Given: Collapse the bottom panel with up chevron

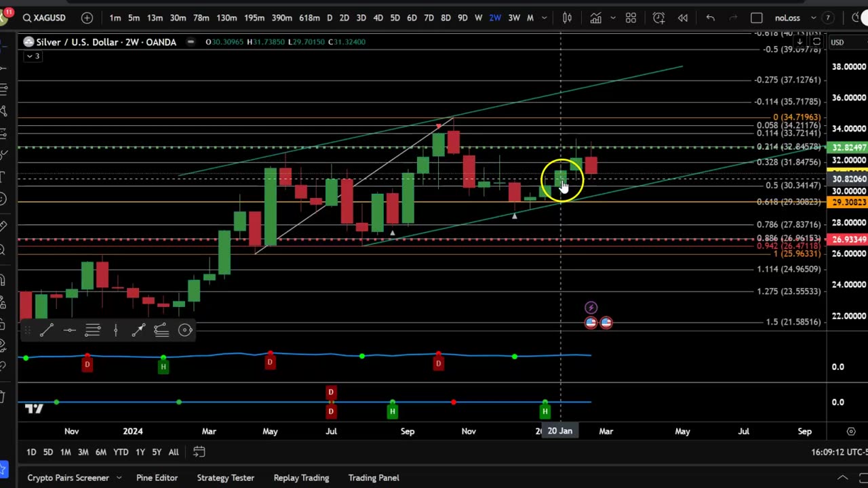Looking at the screenshot, I should click(x=842, y=478).
